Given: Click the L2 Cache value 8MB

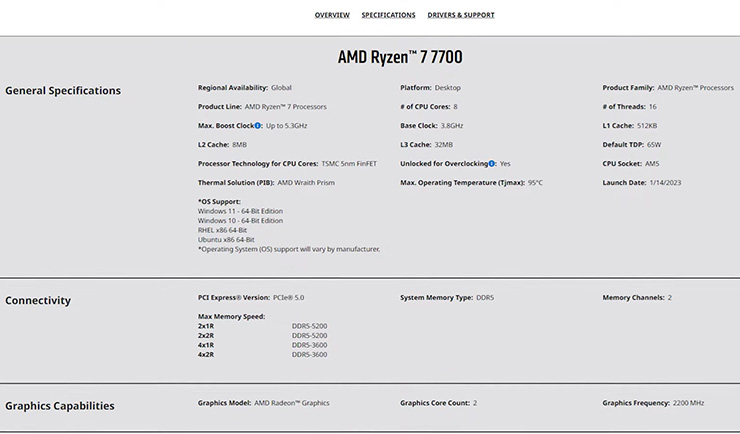Looking at the screenshot, I should [239, 145].
